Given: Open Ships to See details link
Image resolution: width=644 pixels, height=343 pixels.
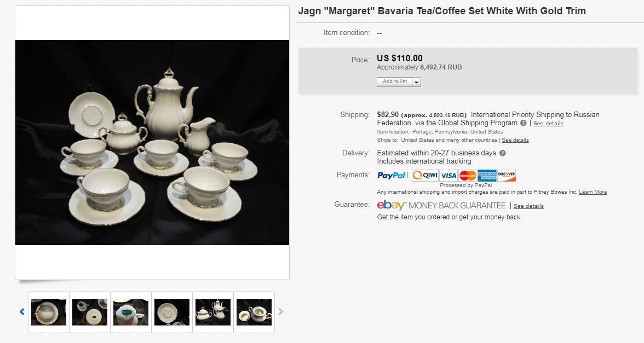Looking at the screenshot, I should point(515,140).
